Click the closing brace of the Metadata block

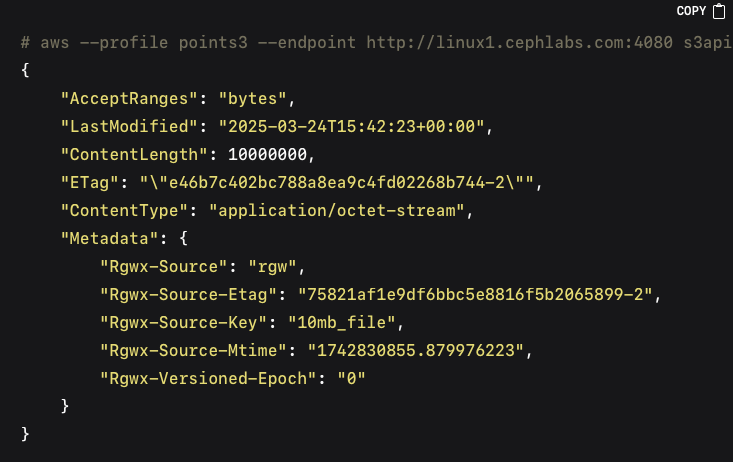[65, 406]
